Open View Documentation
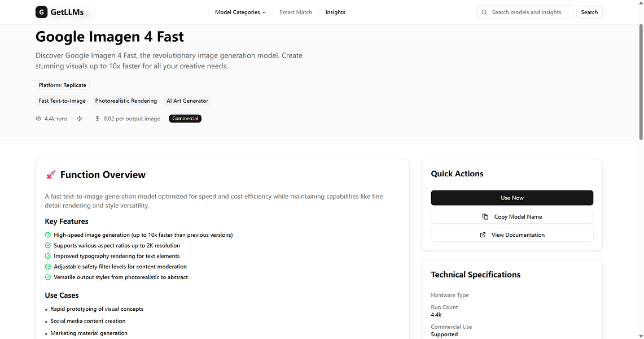The image size is (644, 339). [x=512, y=235]
